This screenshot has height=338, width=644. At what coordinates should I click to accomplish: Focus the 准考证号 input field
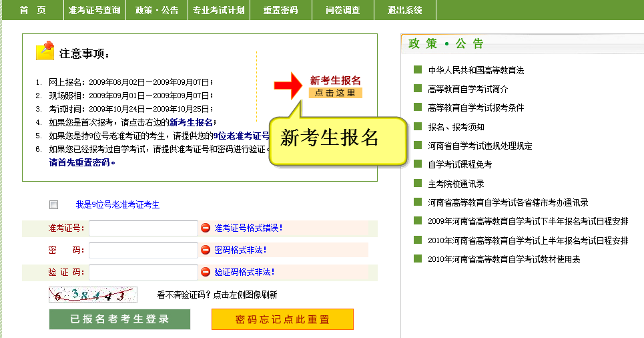click(x=143, y=228)
